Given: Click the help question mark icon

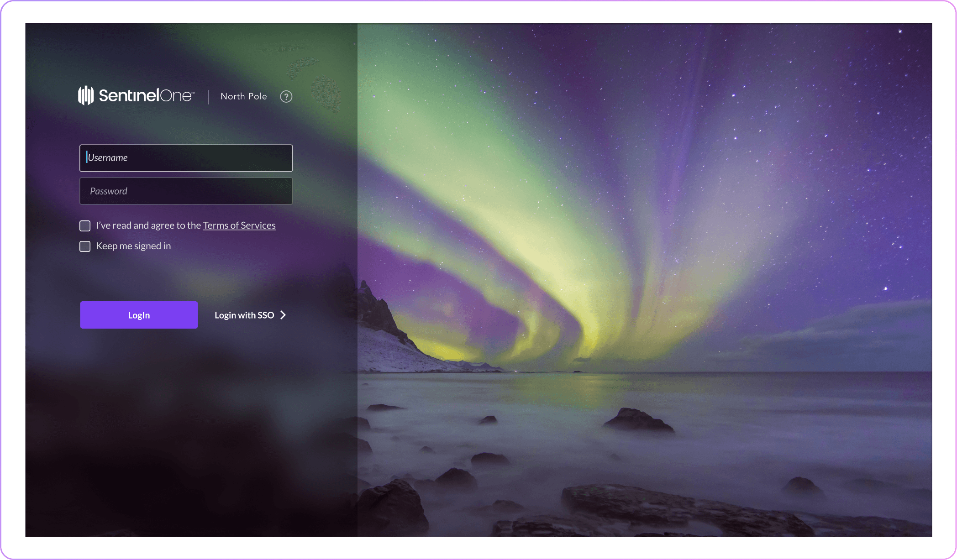Looking at the screenshot, I should (x=286, y=97).
